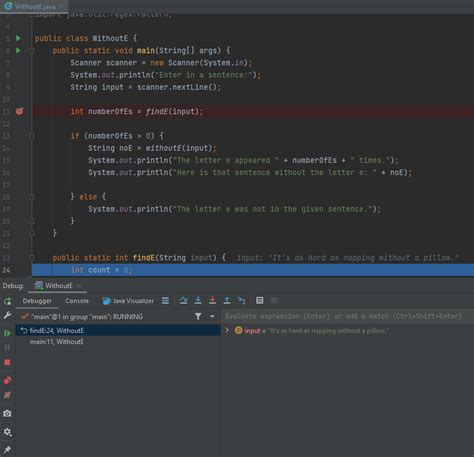Close the WithoutE.java editor tab
The image size is (474, 457).
pos(62,6)
